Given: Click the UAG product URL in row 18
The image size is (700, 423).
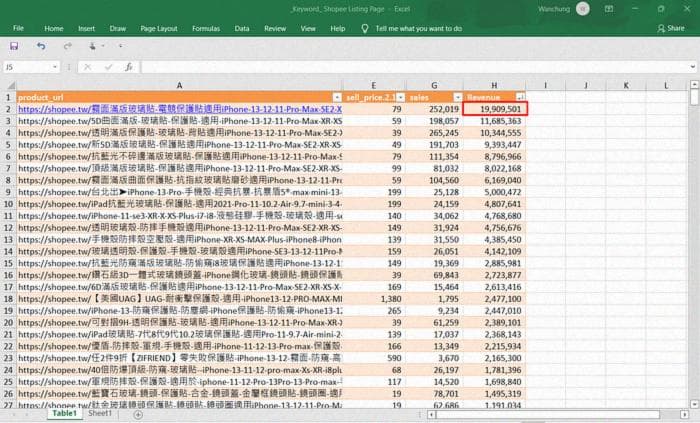Looking at the screenshot, I should [x=180, y=299].
